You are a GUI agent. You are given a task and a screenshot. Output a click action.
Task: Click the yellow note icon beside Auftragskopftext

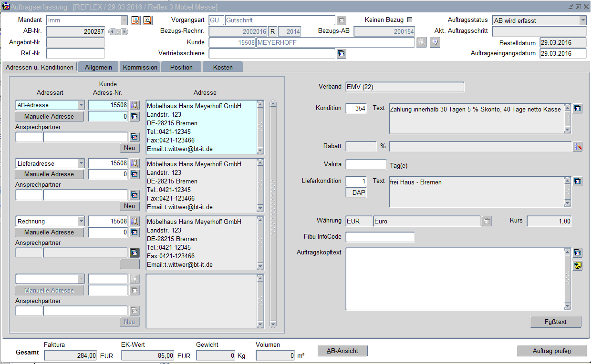coord(578,265)
